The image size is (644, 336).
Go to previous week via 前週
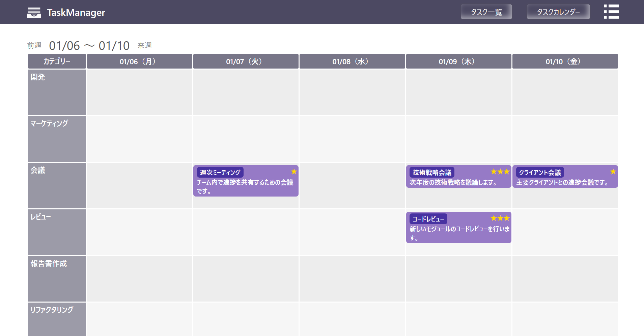tap(34, 45)
